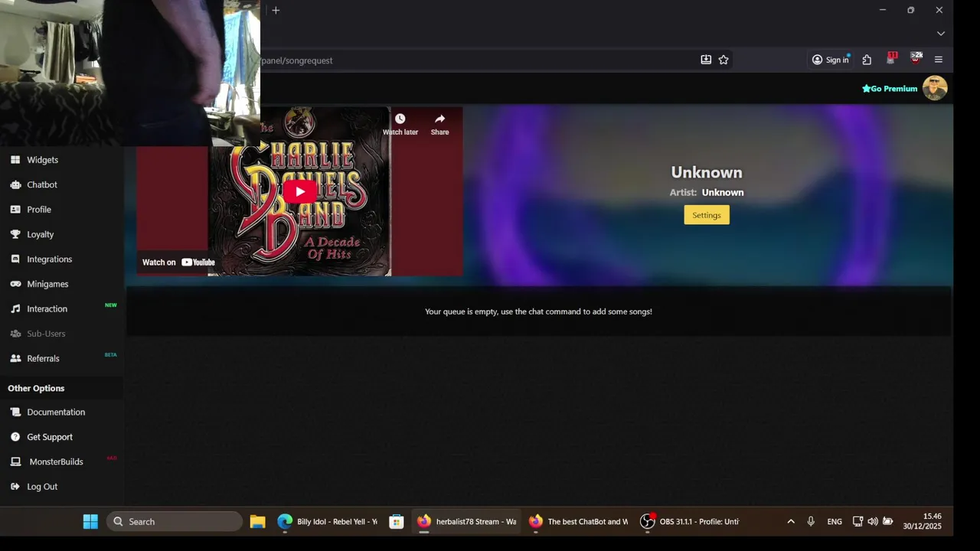
Task: Click the network tray icon
Action: [x=858, y=521]
